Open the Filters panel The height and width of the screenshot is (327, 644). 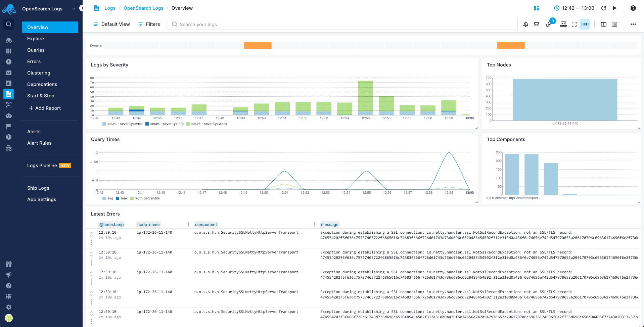click(x=149, y=24)
